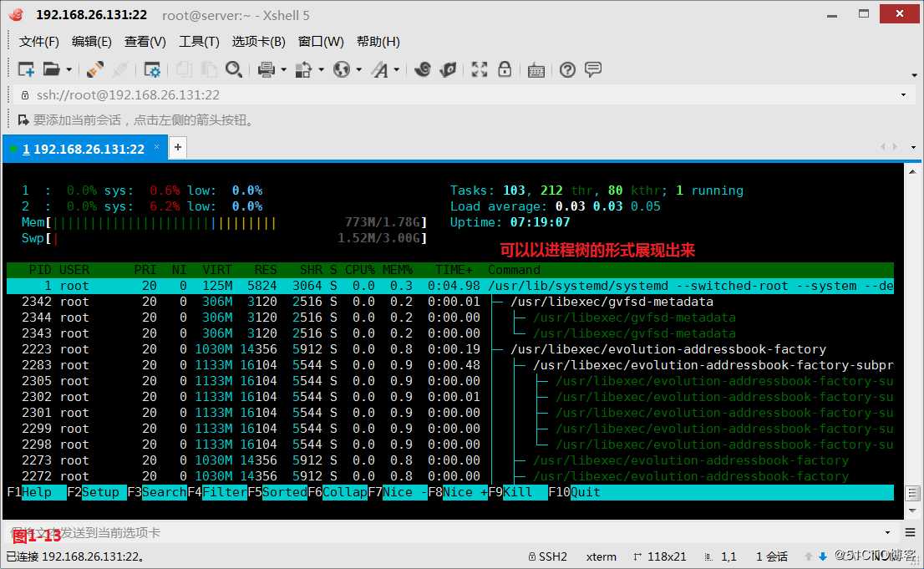Open the 查看(V) menu
This screenshot has height=569, width=924.
point(145,41)
